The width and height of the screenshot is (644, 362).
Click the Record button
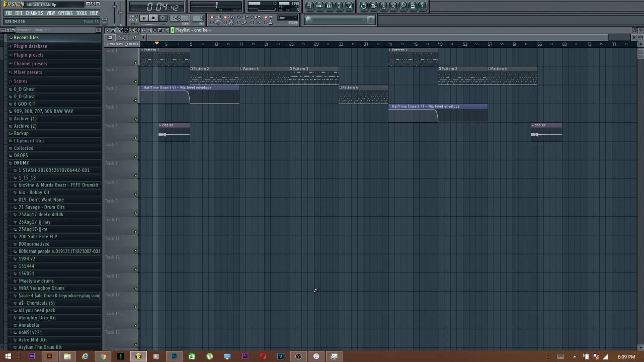coord(163,18)
